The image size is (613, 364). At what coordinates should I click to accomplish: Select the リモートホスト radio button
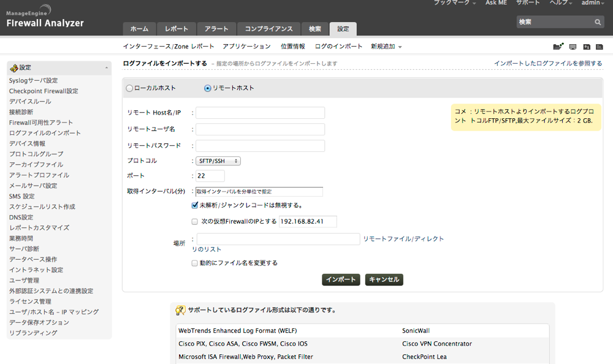[x=208, y=88]
